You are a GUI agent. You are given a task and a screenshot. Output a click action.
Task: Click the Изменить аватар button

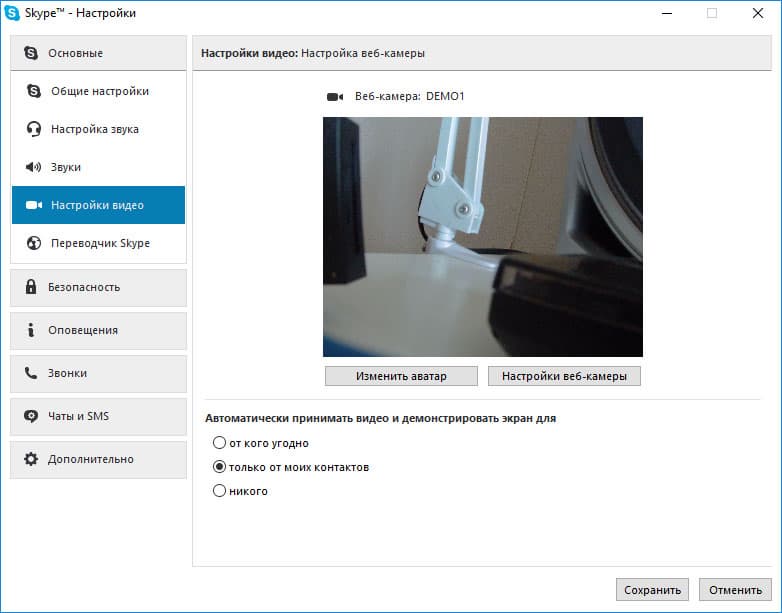tap(401, 376)
